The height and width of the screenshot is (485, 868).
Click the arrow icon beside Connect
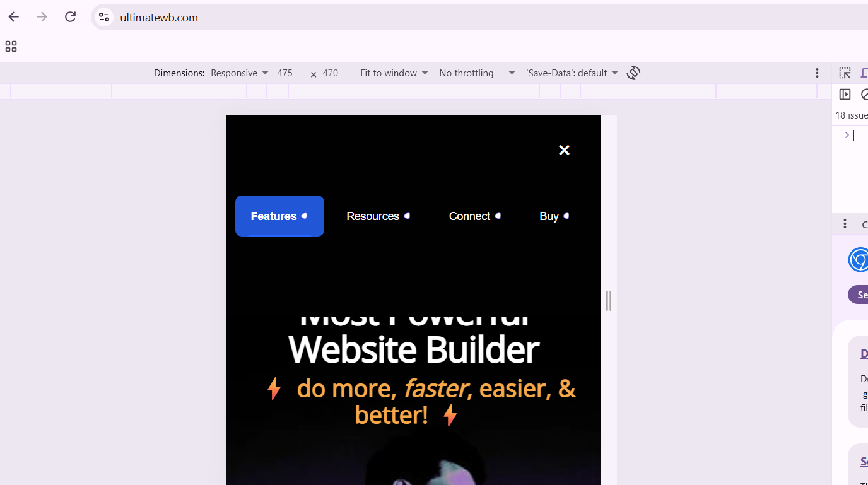pos(498,216)
